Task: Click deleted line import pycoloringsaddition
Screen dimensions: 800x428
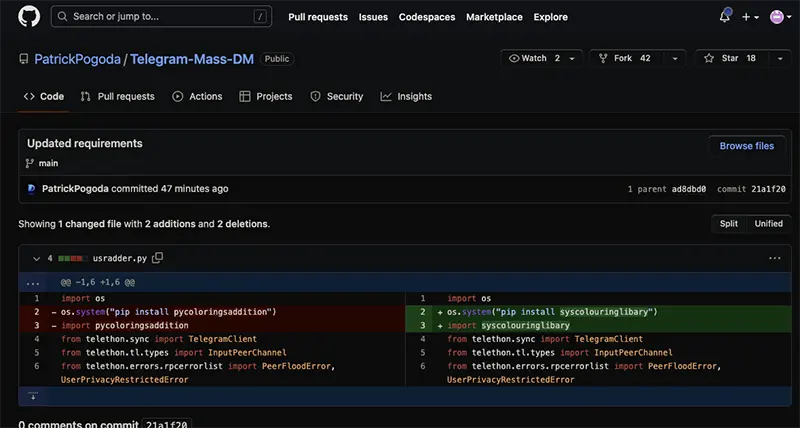Action: click(x=212, y=325)
